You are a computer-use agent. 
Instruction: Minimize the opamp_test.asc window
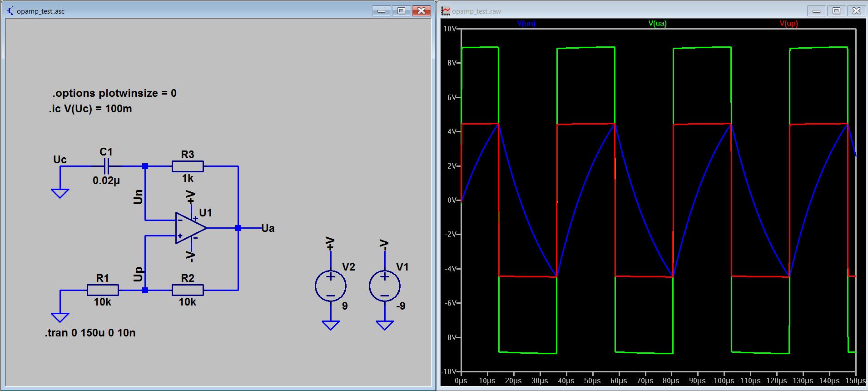382,11
